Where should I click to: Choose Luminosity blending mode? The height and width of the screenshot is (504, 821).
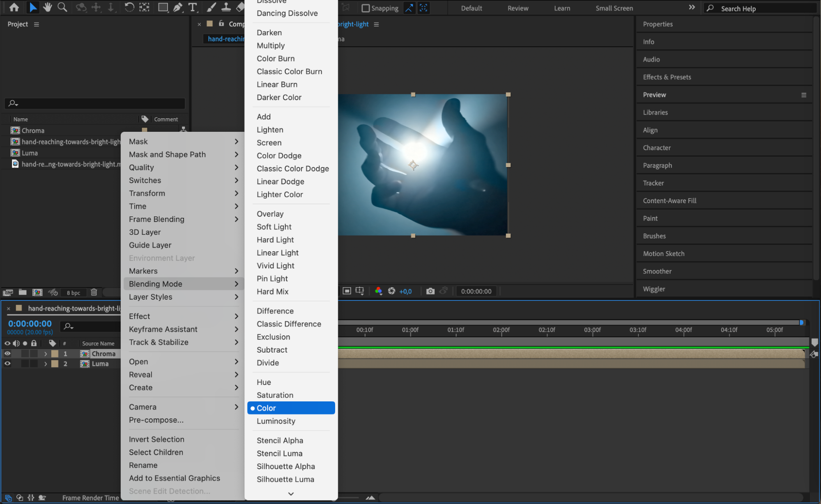(x=276, y=421)
